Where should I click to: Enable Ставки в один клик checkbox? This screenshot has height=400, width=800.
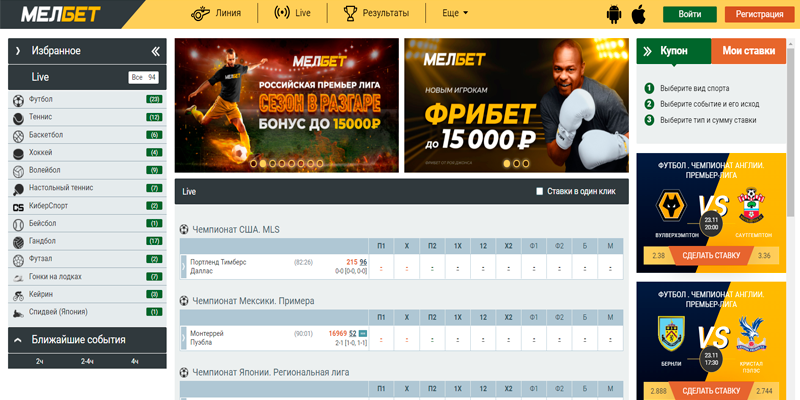coord(540,191)
